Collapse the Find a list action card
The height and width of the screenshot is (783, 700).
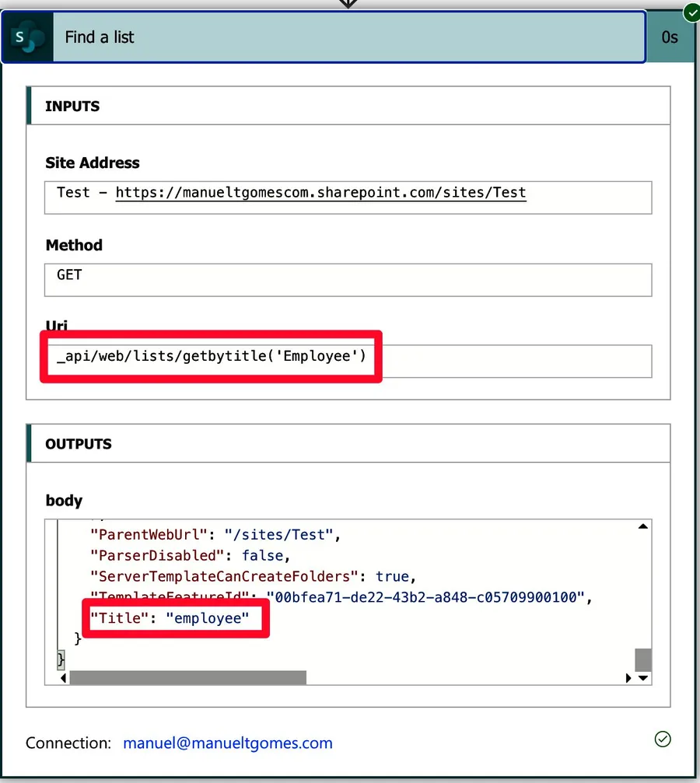[348, 37]
